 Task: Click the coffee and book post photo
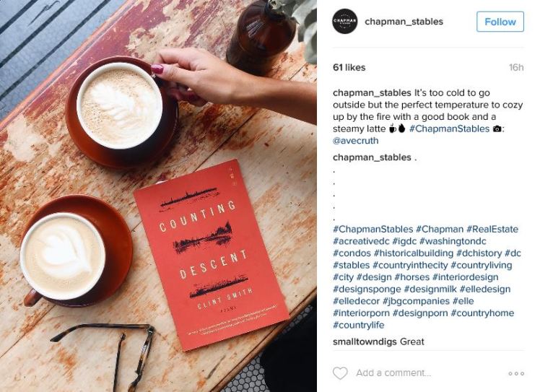pyautogui.click(x=158, y=196)
